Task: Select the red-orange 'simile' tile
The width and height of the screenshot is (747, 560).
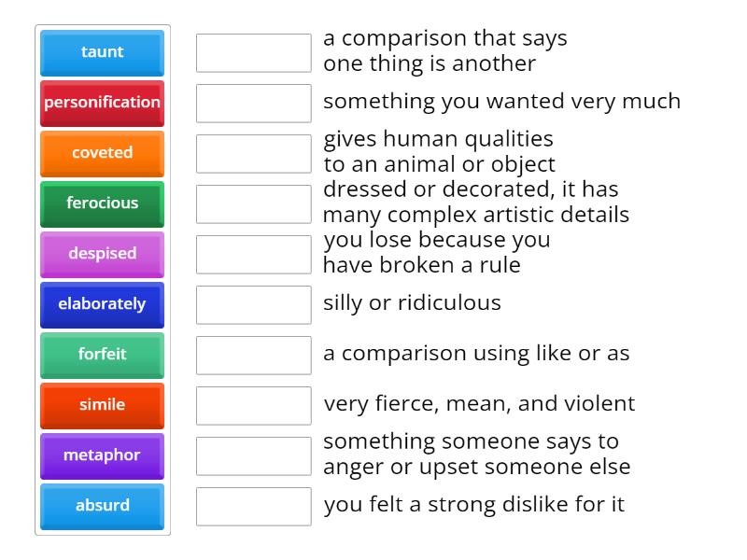Action: (103, 405)
